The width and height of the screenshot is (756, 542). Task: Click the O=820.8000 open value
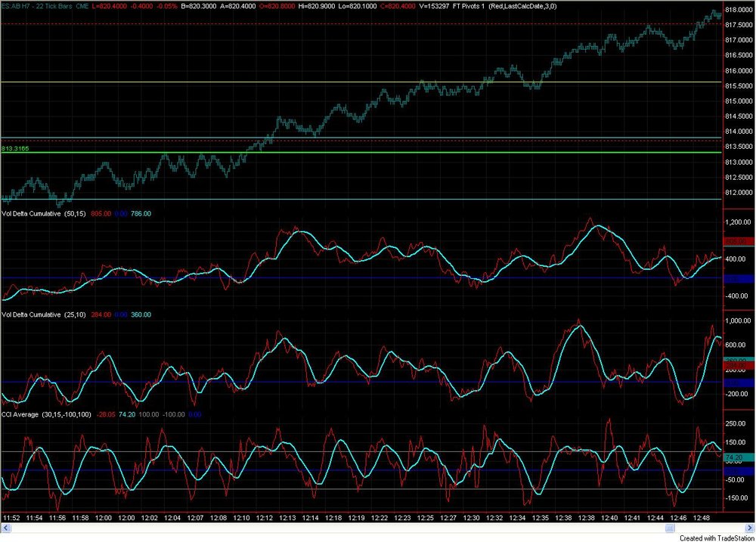pyautogui.click(x=277, y=6)
